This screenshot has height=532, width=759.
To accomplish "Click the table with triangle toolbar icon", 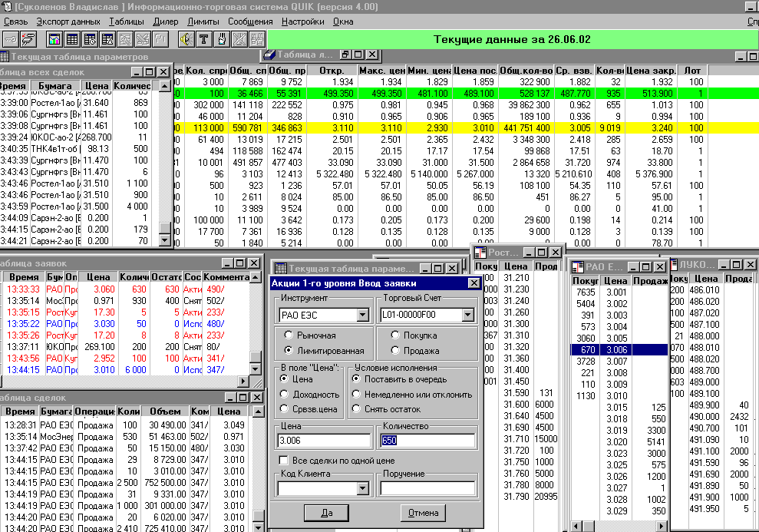I will click(107, 38).
